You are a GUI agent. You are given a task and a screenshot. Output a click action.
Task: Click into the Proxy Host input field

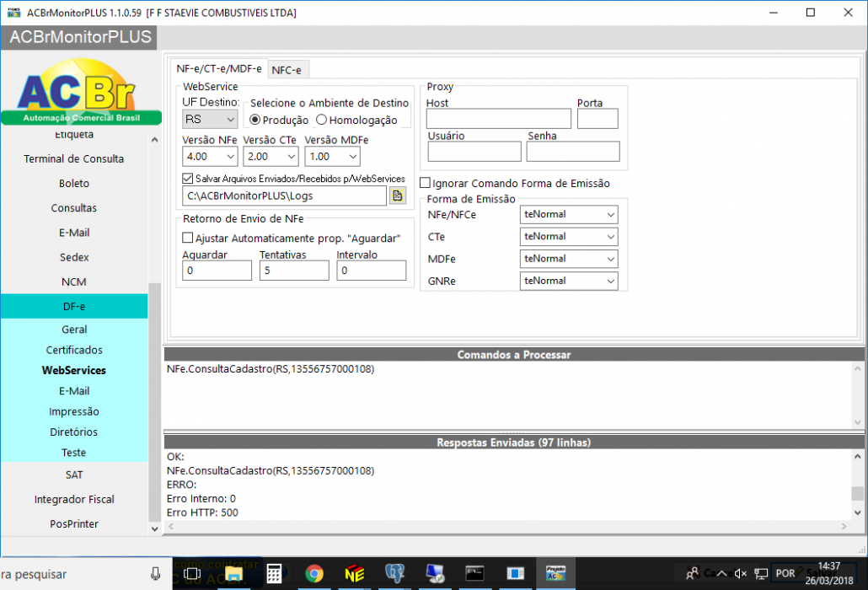pyautogui.click(x=498, y=119)
